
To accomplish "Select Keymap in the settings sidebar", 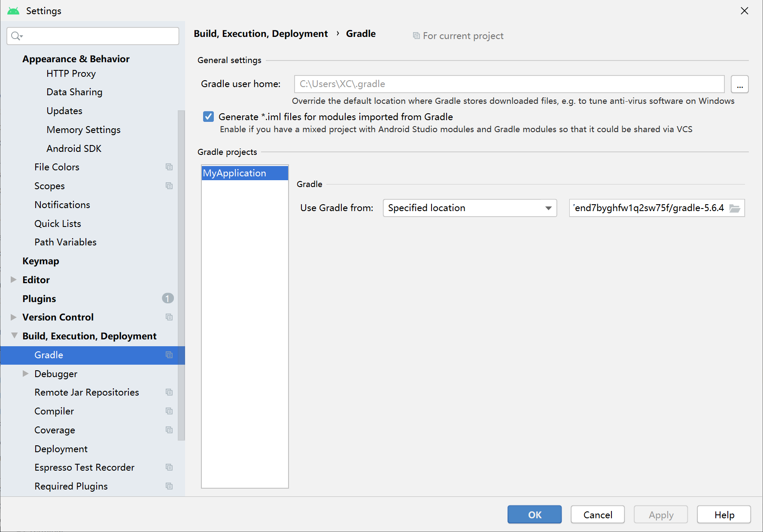I will click(x=41, y=261).
